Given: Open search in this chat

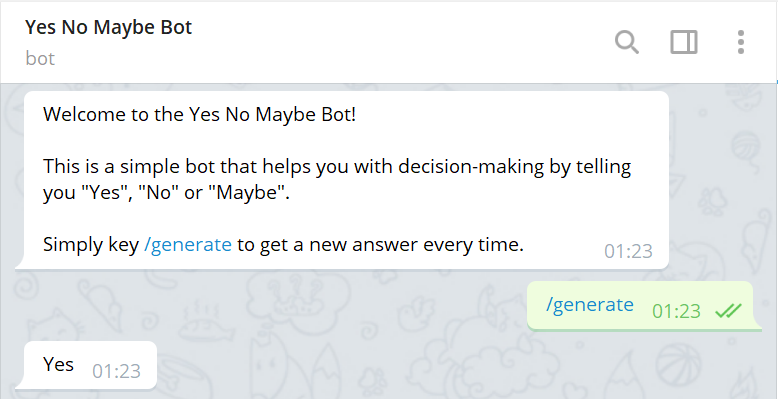Looking at the screenshot, I should (x=627, y=42).
